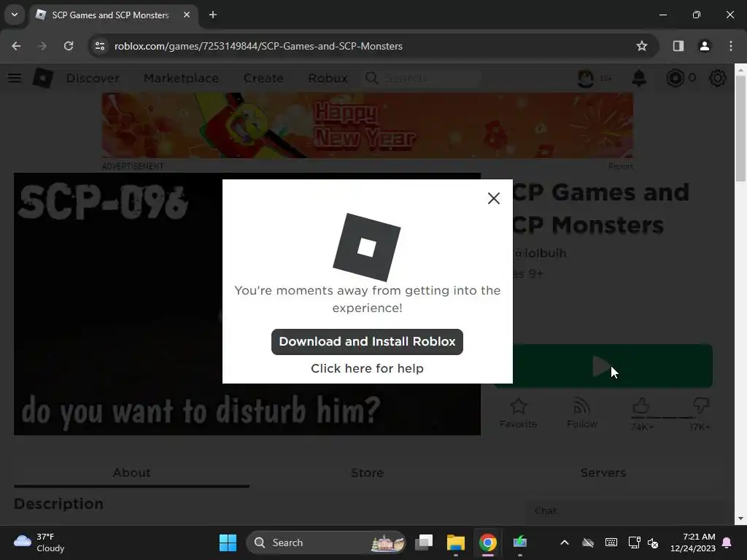Toggle the Chrome side panel
Screen dimensions: 747x560
(x=678, y=46)
